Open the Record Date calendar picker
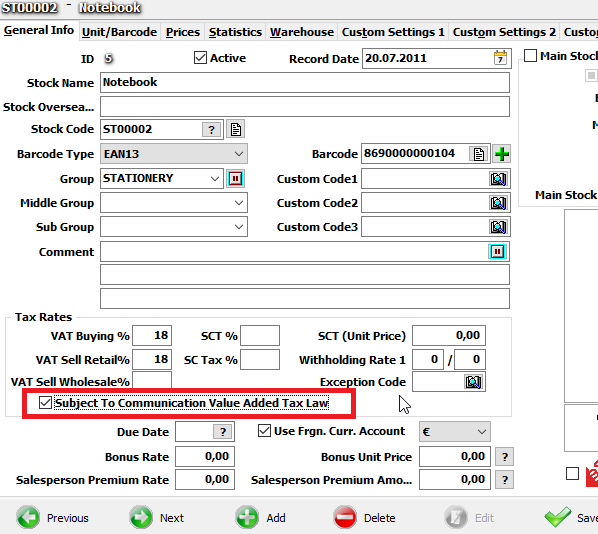Viewport: 598px width, 534px height. [x=500, y=58]
